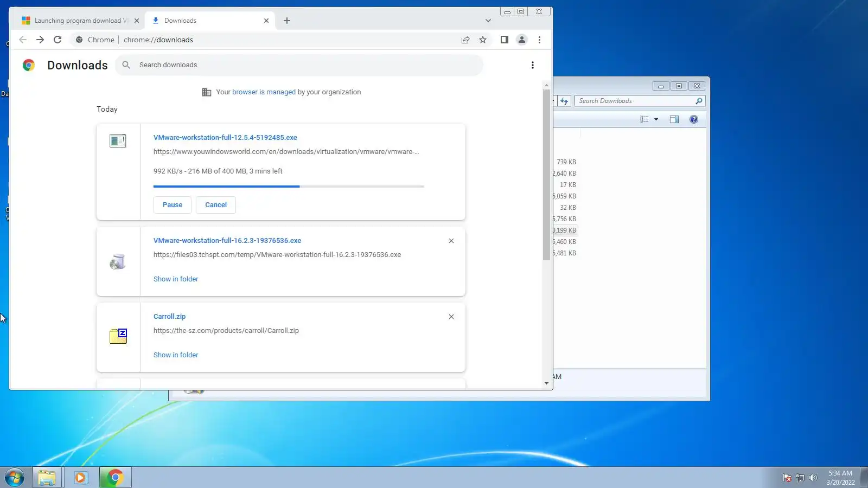Open Chrome's three-dot main menu
Viewport: 868px width, 488px height.
[x=539, y=40]
